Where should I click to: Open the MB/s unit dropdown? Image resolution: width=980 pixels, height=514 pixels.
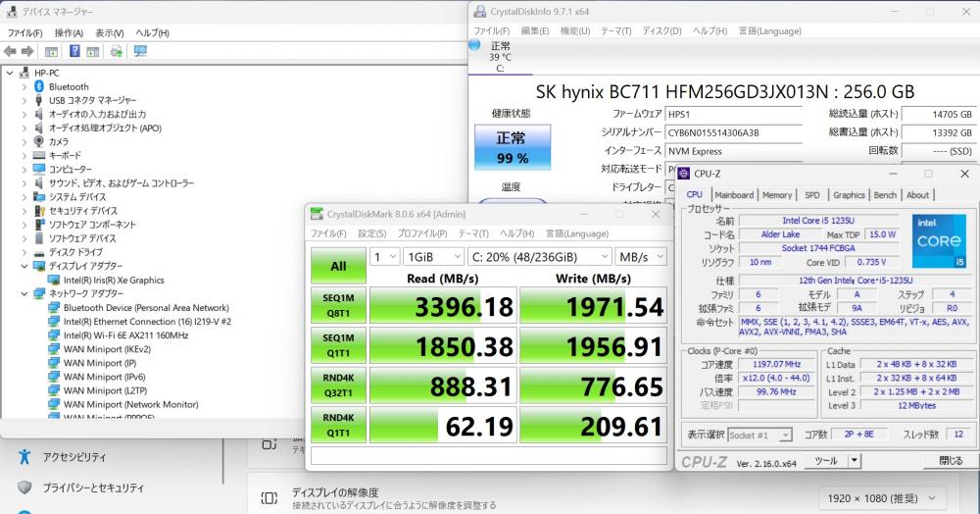[640, 257]
